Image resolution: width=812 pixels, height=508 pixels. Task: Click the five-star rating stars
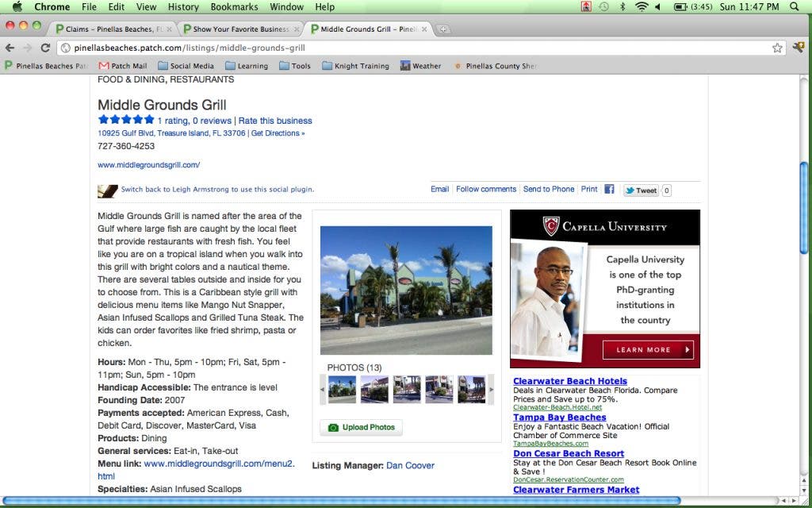tap(126, 120)
